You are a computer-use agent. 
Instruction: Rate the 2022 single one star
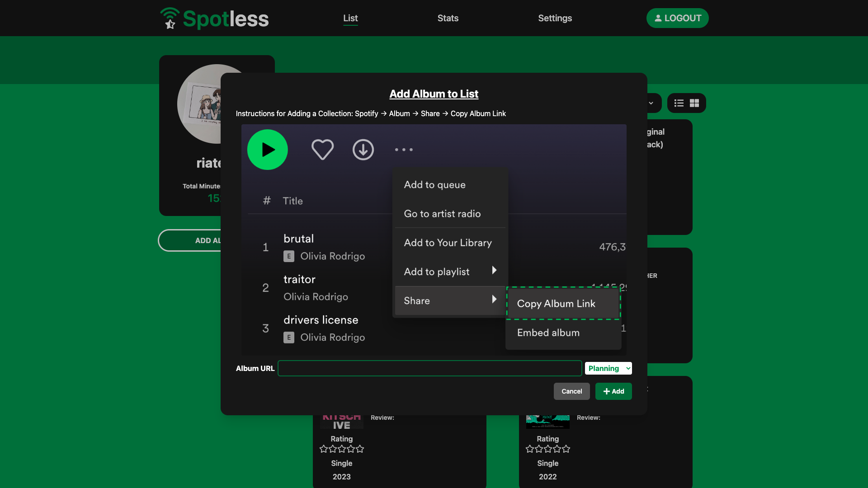[529, 449]
